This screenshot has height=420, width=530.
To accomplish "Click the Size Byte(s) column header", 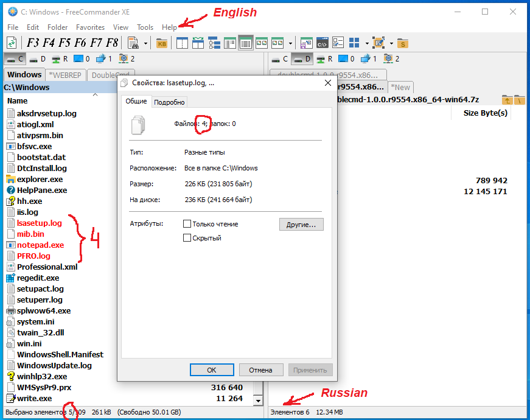I will pos(486,113).
